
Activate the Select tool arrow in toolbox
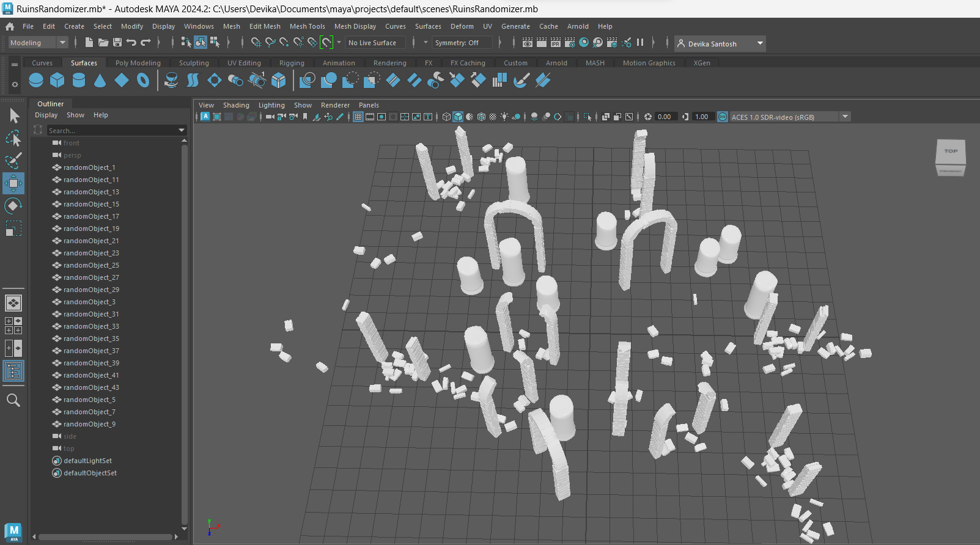14,115
